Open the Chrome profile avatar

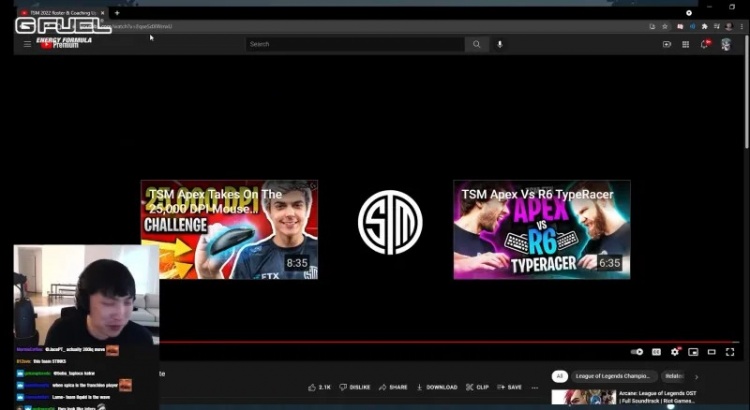729,27
